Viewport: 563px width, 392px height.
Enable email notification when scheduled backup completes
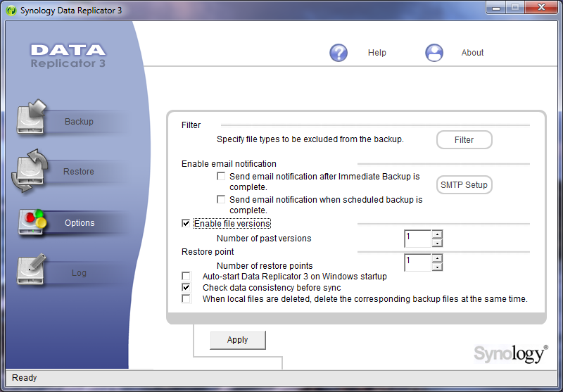pyautogui.click(x=221, y=199)
